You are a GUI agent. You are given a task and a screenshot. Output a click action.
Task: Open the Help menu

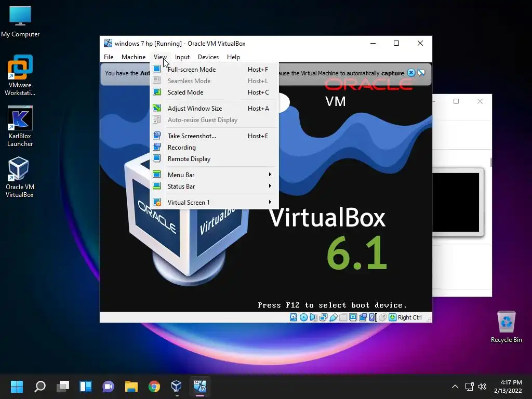tap(233, 57)
